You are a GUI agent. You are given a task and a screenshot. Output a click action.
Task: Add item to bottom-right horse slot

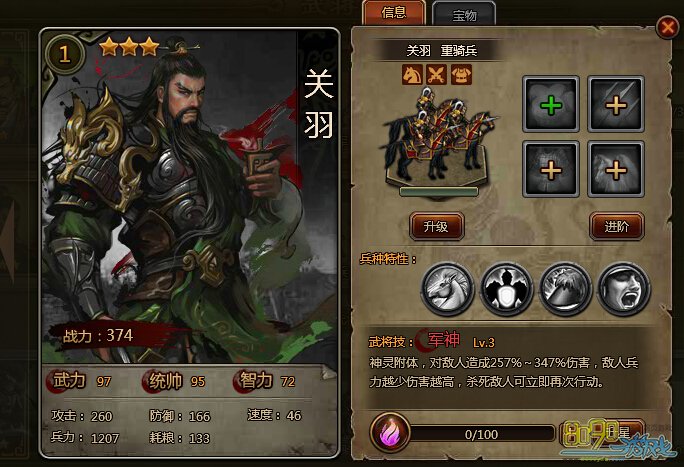click(616, 169)
